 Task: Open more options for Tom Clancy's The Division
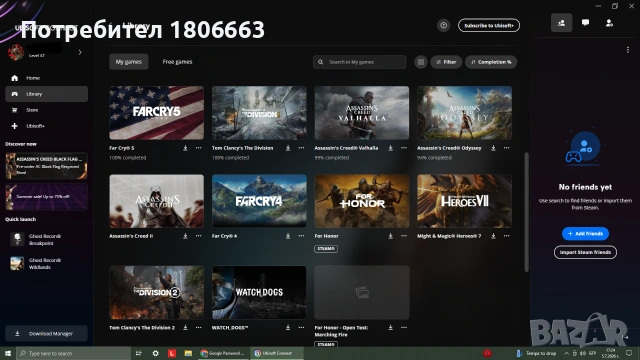(x=301, y=148)
